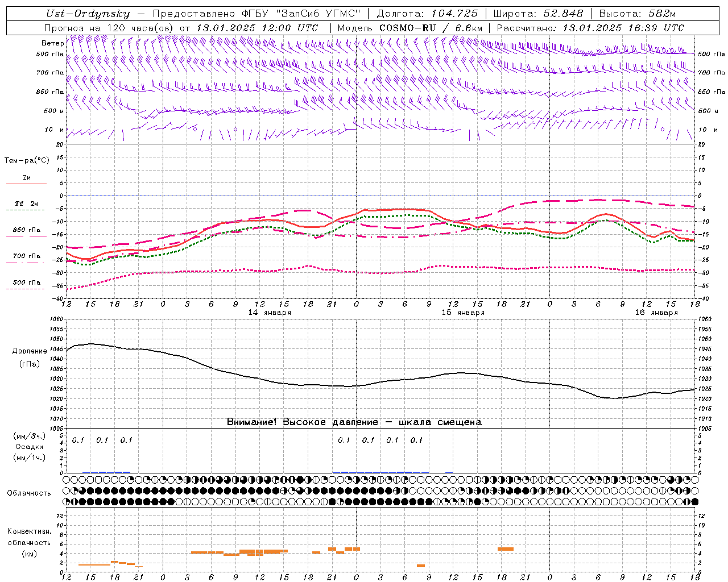Viewport: 728px width, 582px height.
Task: Select the left-side "500 м" wind level label
Action: 54,111
